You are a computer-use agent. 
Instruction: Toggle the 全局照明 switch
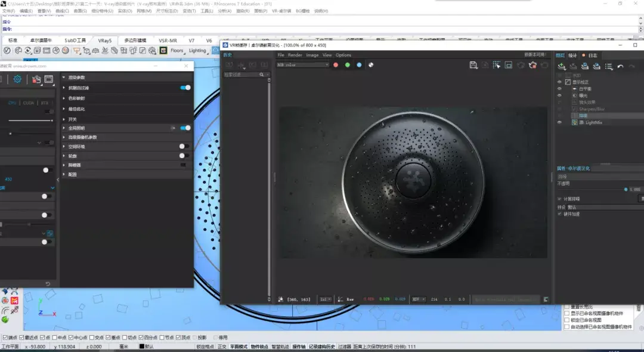coord(185,128)
